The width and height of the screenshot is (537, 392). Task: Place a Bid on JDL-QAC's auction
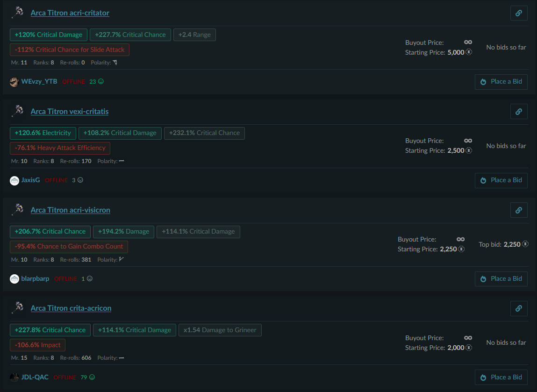pos(501,377)
